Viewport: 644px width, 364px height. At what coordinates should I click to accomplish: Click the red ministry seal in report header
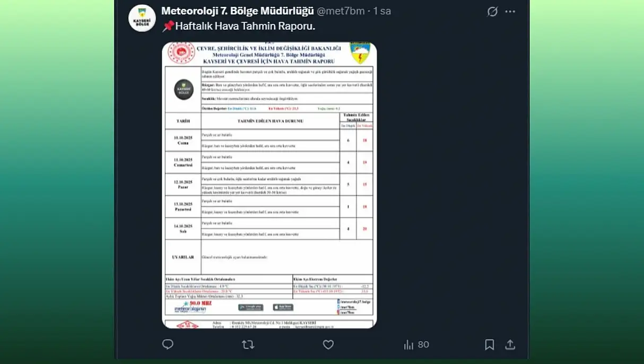coord(181,53)
